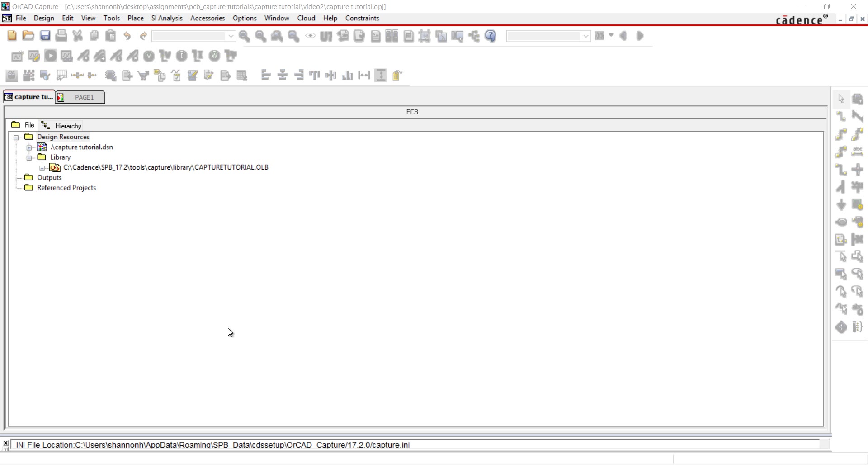Click the Paste clipboard icon
Viewport: 868px width, 465px height.
[x=111, y=36]
